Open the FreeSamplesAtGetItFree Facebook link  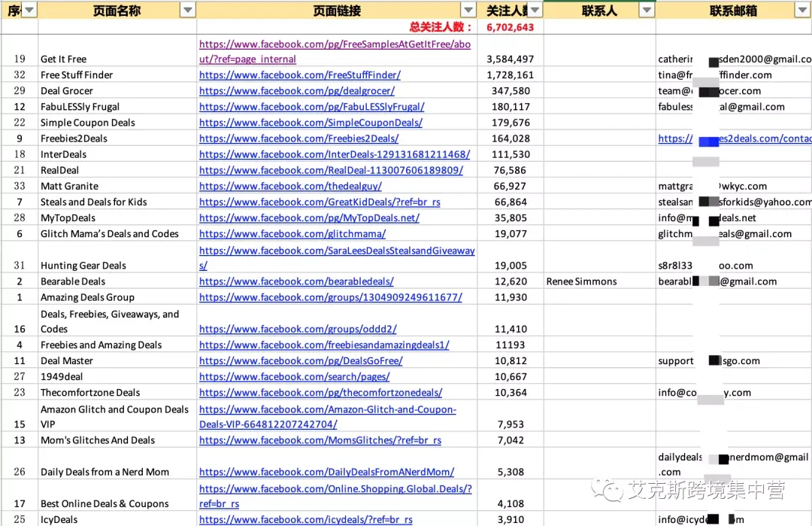tap(335, 51)
